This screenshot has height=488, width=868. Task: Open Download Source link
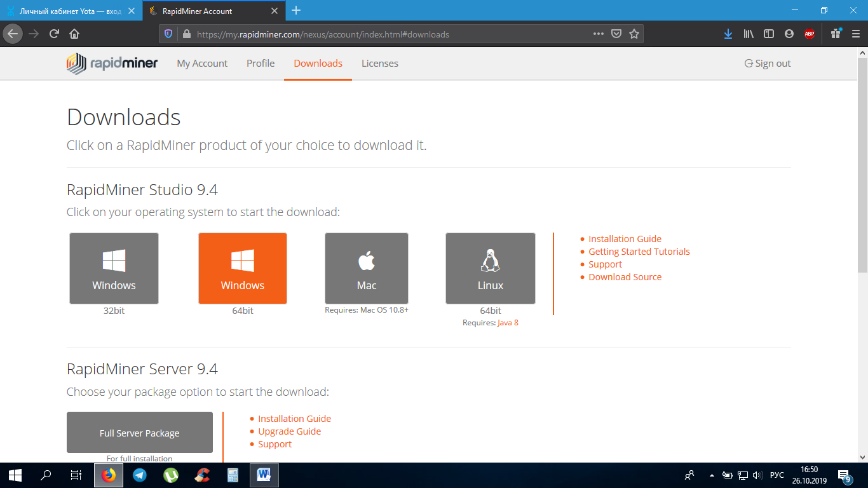[625, 277]
